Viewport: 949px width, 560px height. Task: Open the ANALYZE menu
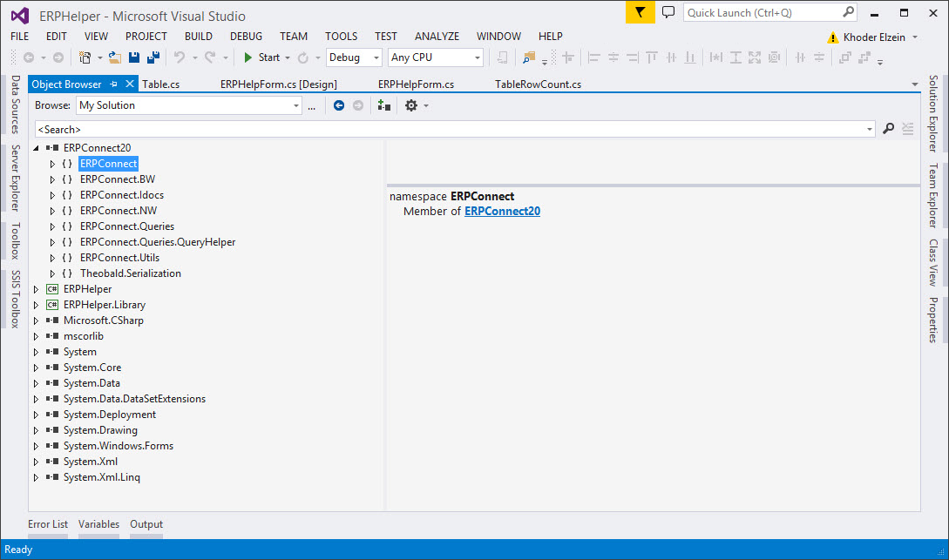point(437,37)
